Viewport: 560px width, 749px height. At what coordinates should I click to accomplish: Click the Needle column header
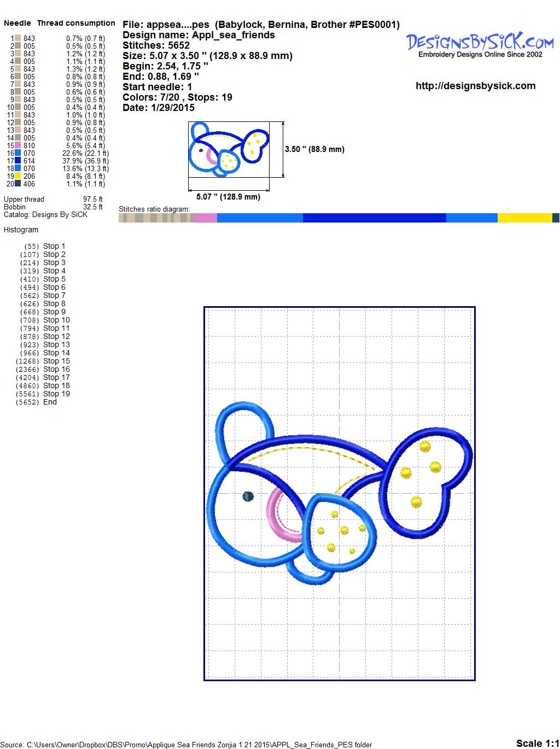pos(17,23)
